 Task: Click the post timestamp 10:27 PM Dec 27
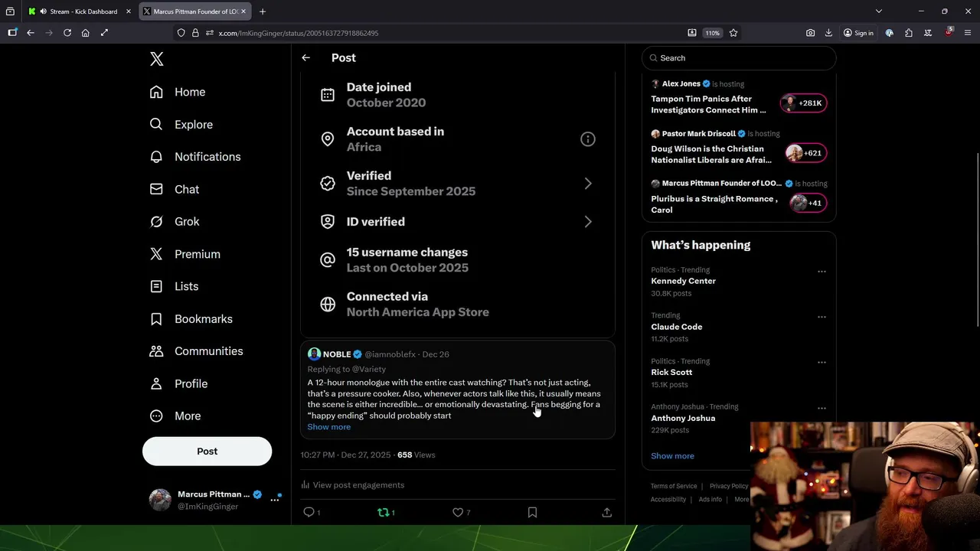point(345,455)
